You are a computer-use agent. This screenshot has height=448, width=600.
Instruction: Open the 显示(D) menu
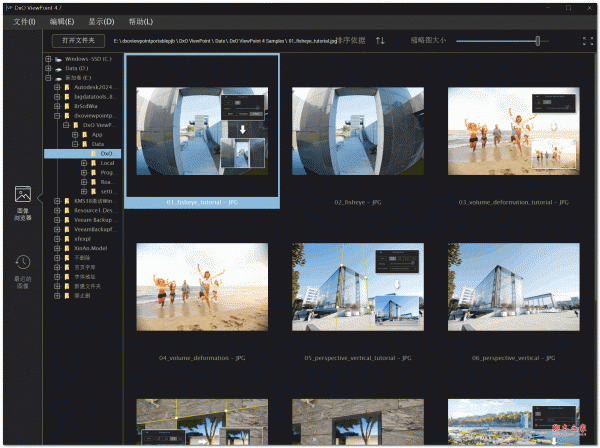pyautogui.click(x=101, y=22)
